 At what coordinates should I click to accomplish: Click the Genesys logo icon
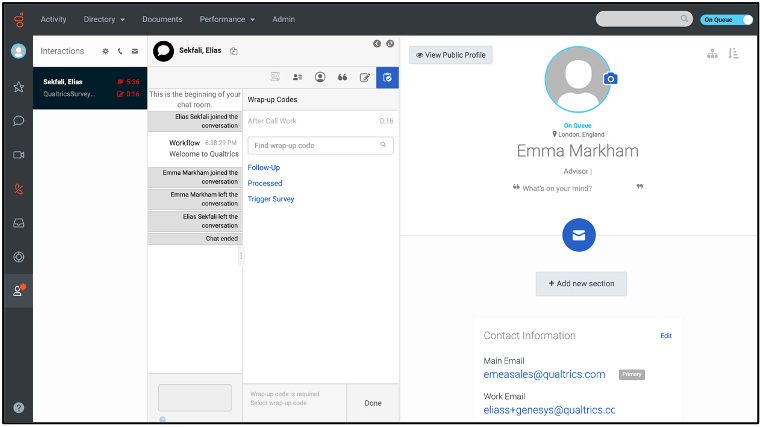pos(19,19)
